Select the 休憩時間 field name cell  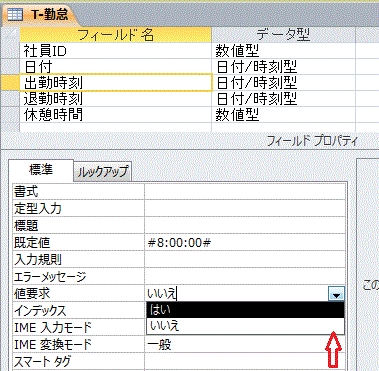tap(115, 115)
